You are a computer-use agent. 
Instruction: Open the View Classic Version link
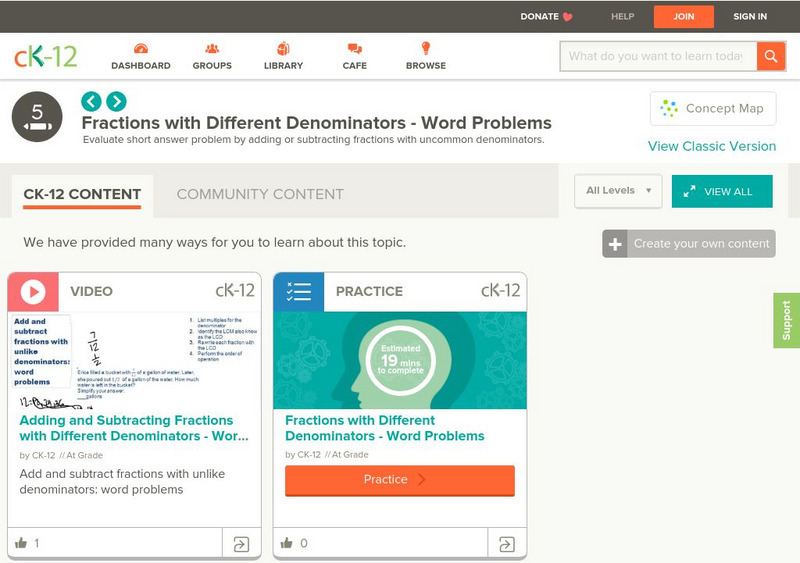711,146
